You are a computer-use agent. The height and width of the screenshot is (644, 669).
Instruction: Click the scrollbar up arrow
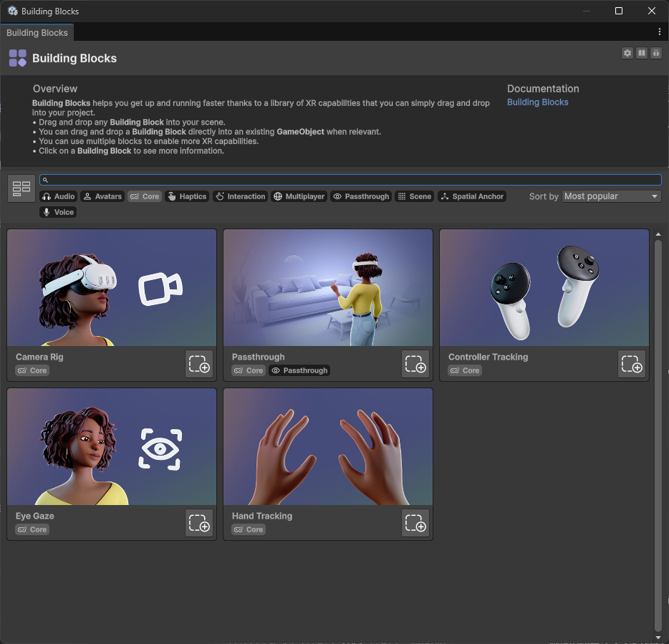pos(658,234)
